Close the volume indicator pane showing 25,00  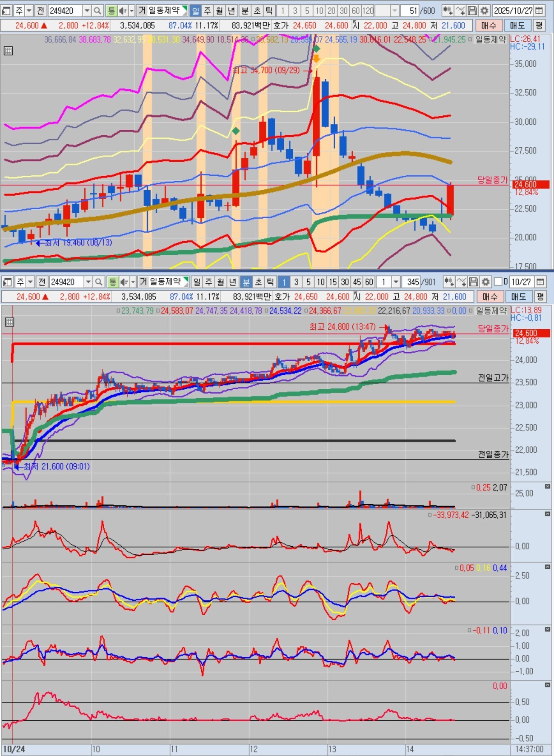coord(548,486)
